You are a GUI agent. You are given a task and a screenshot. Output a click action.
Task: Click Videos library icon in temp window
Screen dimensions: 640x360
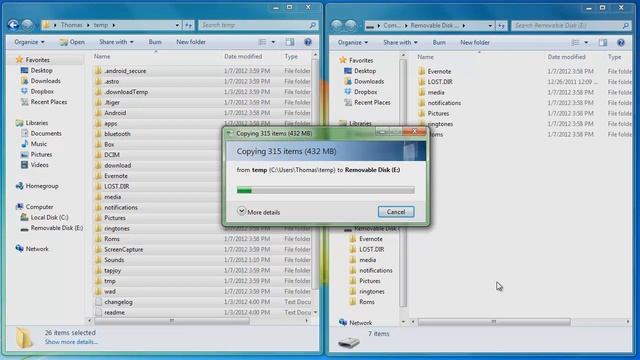(24, 165)
